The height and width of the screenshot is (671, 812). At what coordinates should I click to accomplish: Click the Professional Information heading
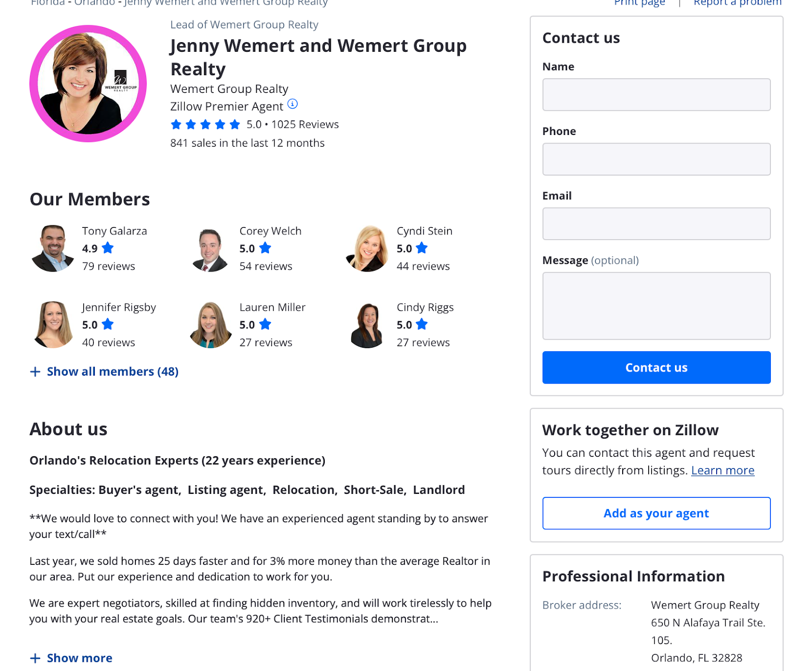click(x=633, y=576)
